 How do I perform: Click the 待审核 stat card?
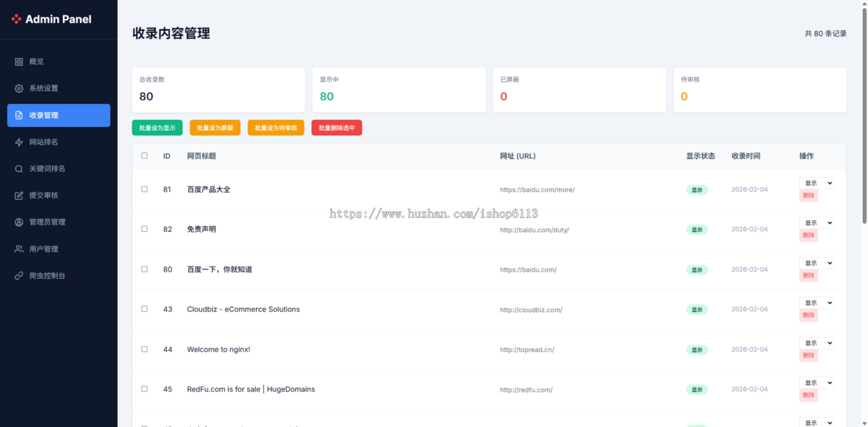[x=759, y=90]
